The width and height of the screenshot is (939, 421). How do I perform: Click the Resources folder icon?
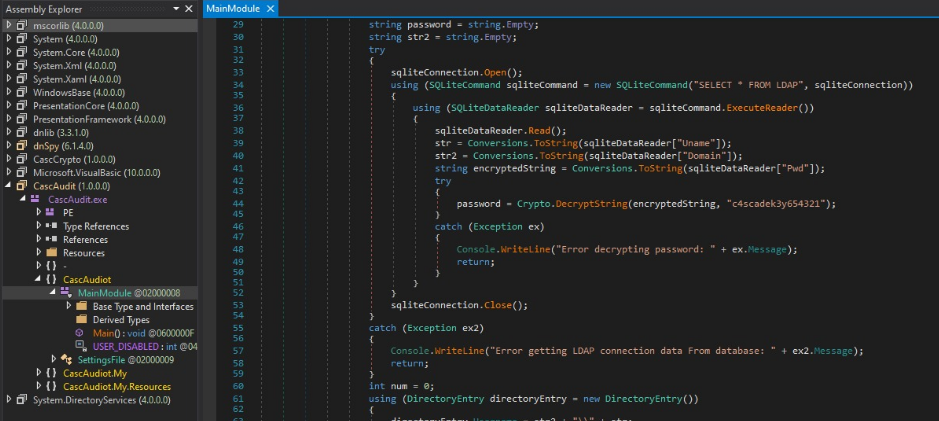pos(52,253)
